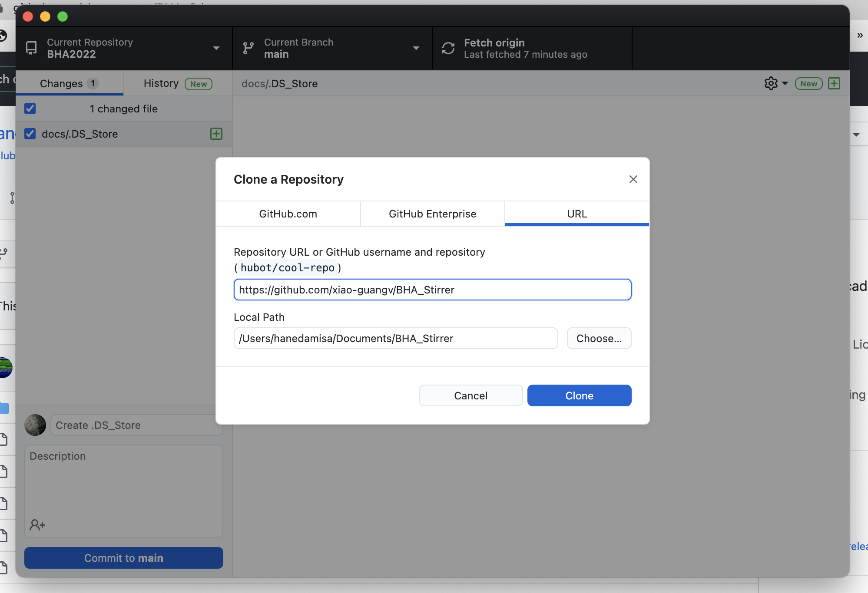Click the '1 changed file' label
This screenshot has width=868, height=593.
[124, 109]
